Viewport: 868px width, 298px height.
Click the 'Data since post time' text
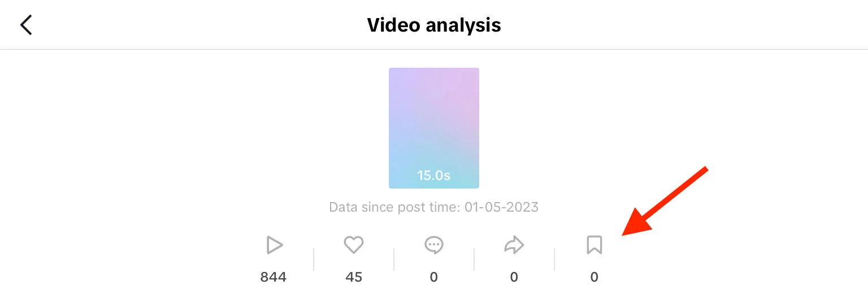pyautogui.click(x=394, y=207)
